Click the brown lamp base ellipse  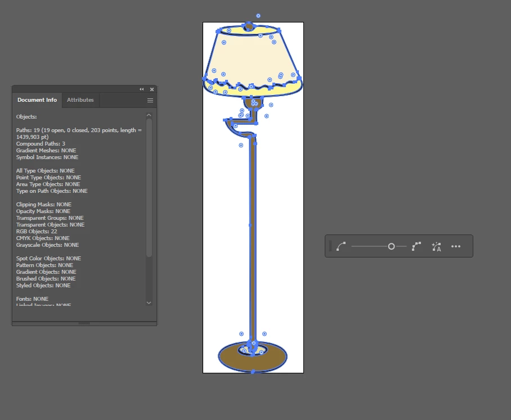tap(253, 363)
